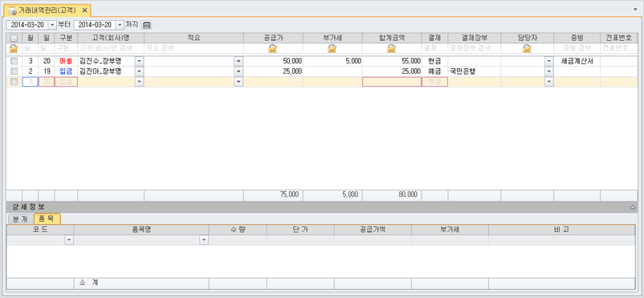The image size is (644, 298).
Task: Open the customer dropdown on the new empty row
Action: tap(139, 81)
